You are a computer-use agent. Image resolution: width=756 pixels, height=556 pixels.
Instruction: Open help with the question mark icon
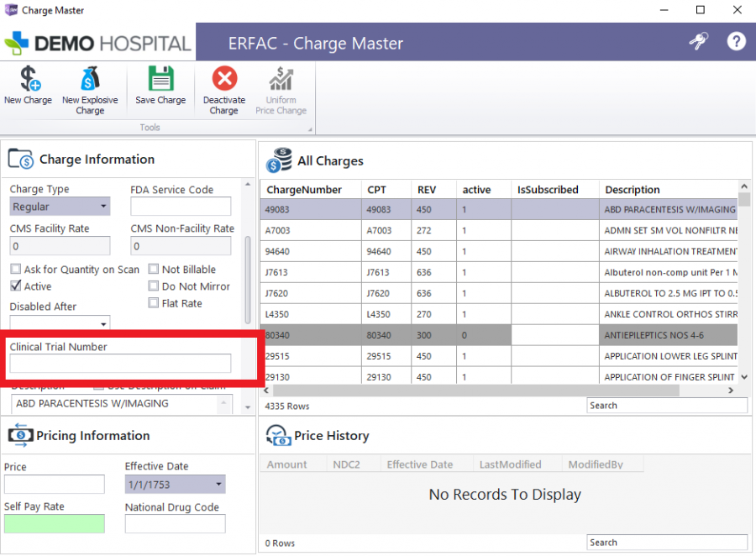736,41
